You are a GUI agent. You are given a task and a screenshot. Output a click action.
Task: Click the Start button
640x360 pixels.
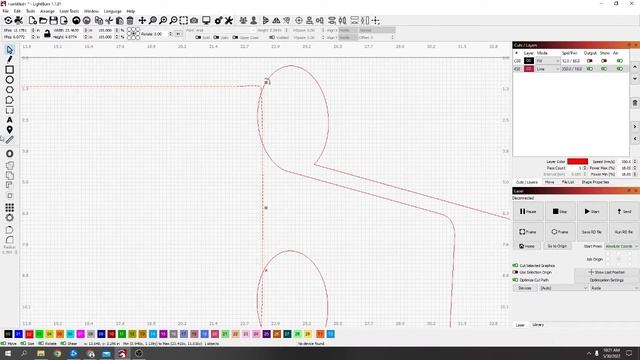pos(592,211)
